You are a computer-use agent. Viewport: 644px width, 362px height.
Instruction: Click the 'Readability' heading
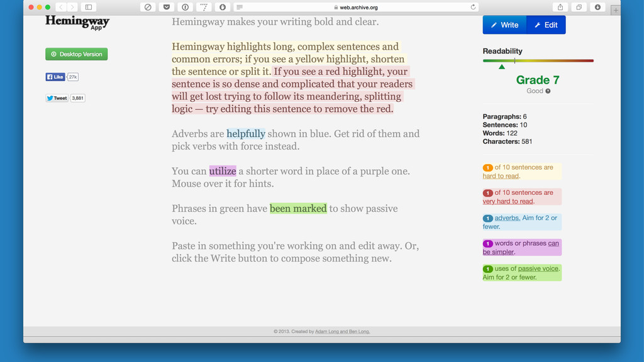(502, 51)
